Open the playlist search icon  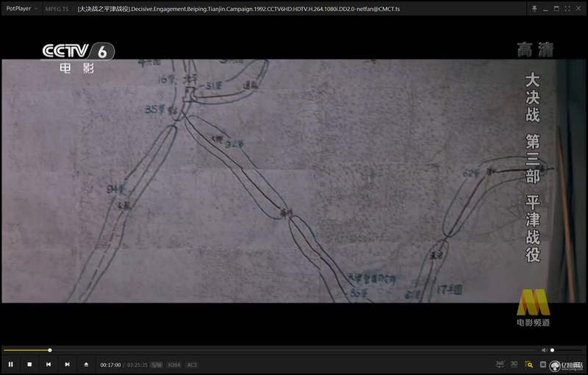click(528, 364)
